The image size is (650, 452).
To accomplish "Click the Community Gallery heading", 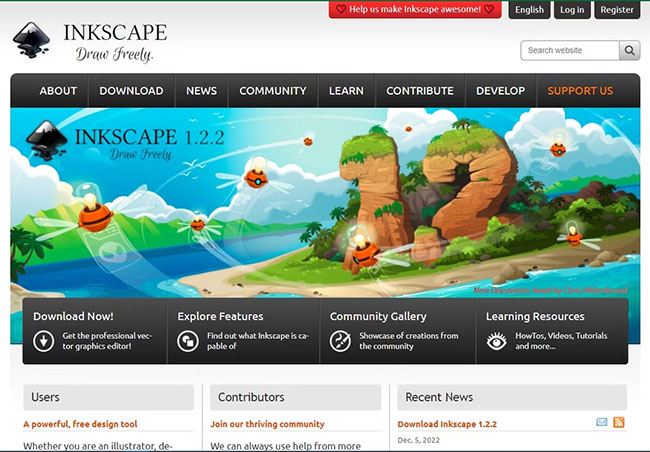I will point(378,316).
